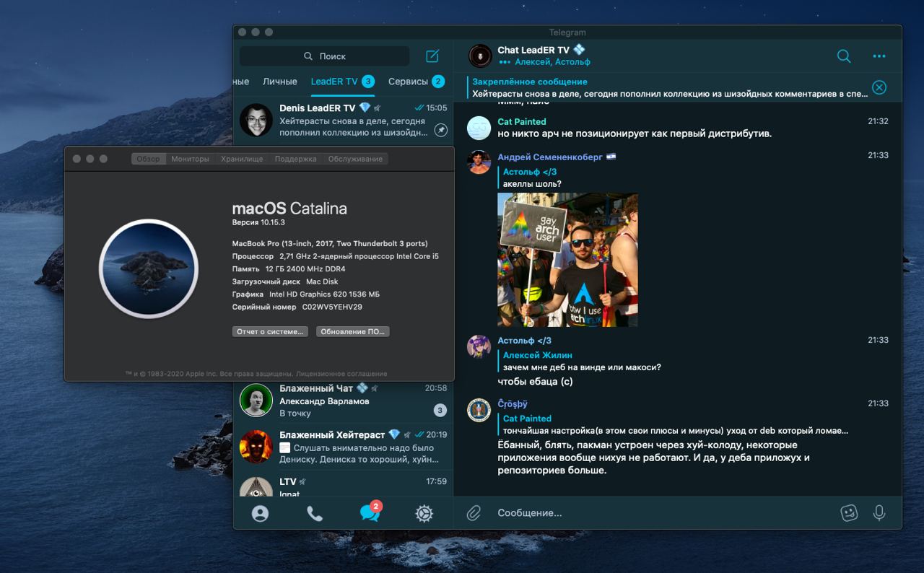Open Calls tab in Telegram bottom bar
924x573 pixels.
[315, 513]
